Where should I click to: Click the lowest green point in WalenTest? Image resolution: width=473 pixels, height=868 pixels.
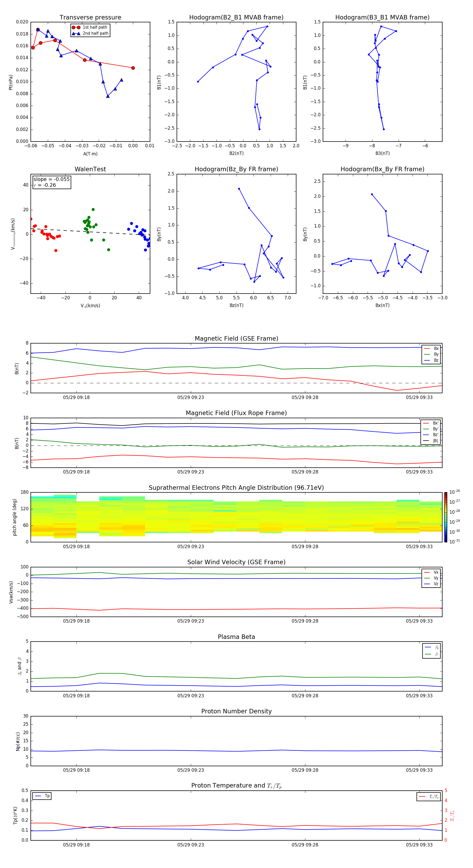pyautogui.click(x=109, y=250)
